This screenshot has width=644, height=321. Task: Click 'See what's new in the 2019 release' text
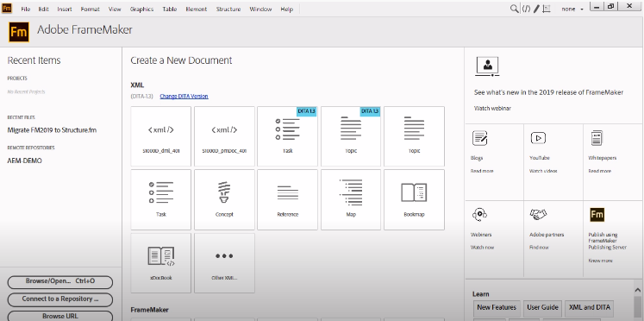tap(548, 92)
